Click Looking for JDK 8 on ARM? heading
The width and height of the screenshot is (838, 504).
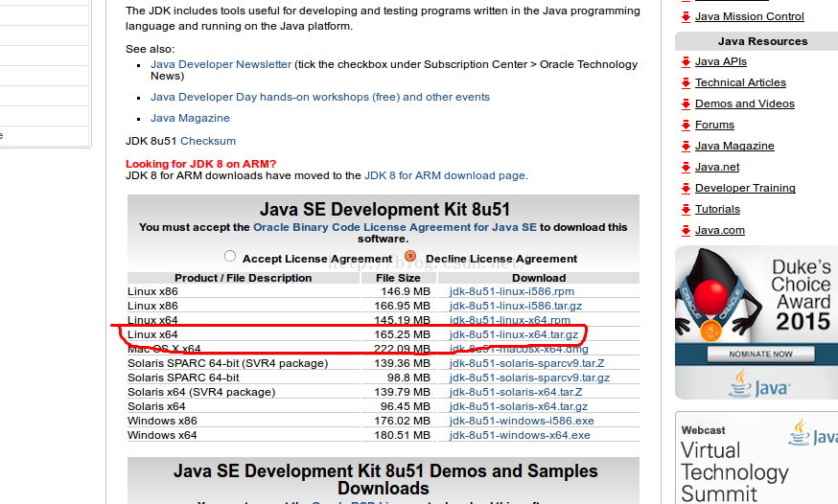pyautogui.click(x=201, y=164)
